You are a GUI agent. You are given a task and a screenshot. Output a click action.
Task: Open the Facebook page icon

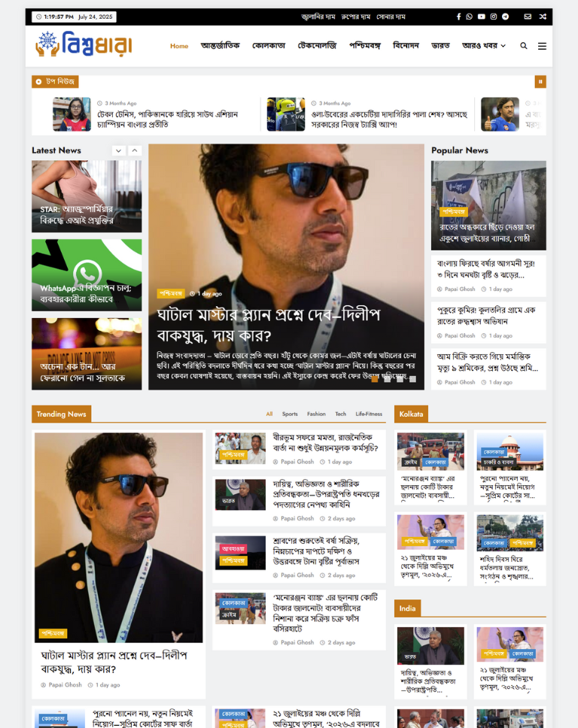point(458,17)
